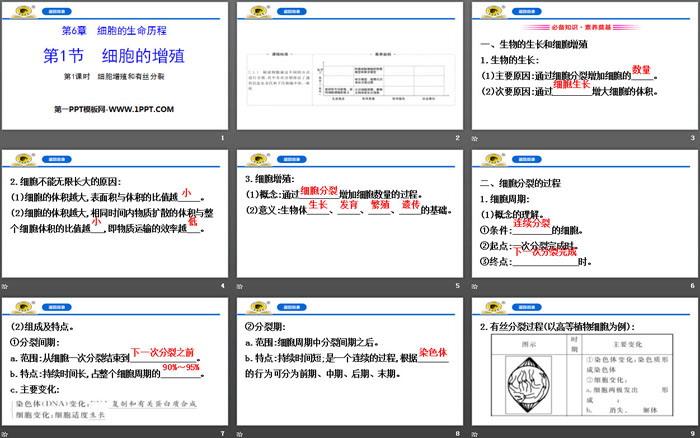The width and height of the screenshot is (700, 438).
Task: Select slide 9 about 有丝分裂过程
Action: tap(584, 362)
